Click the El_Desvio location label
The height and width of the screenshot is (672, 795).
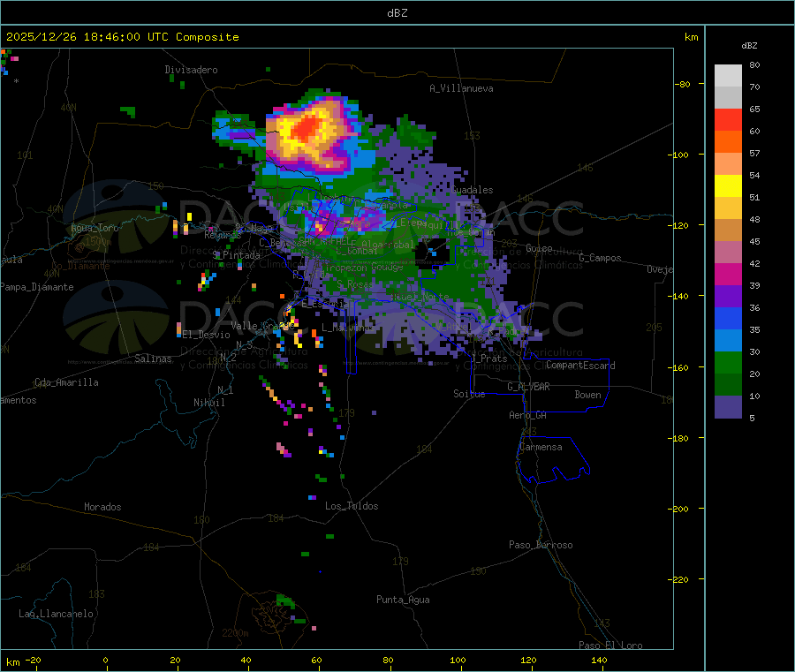207,335
